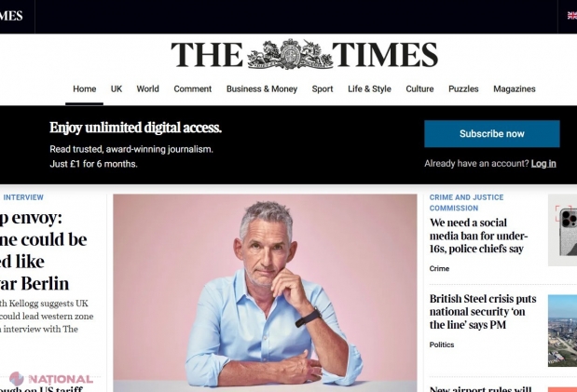Click the main photo of man in blue shirt
The image size is (577, 392).
pos(265,292)
